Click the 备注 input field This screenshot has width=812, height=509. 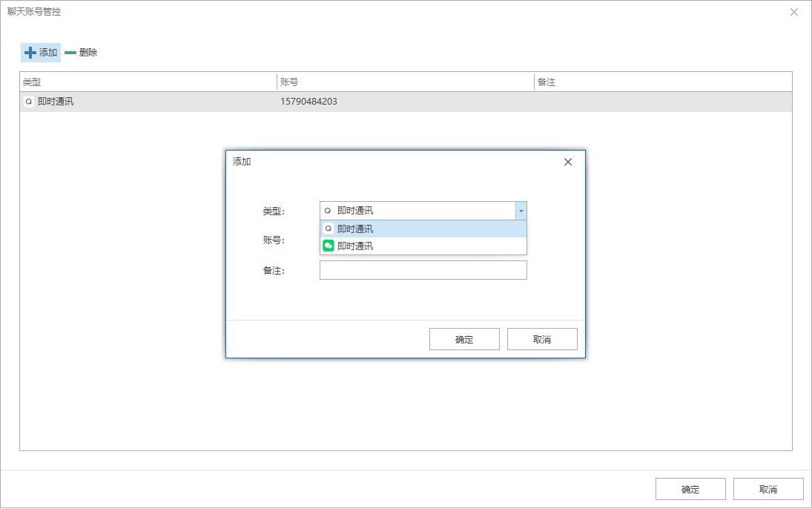(423, 270)
